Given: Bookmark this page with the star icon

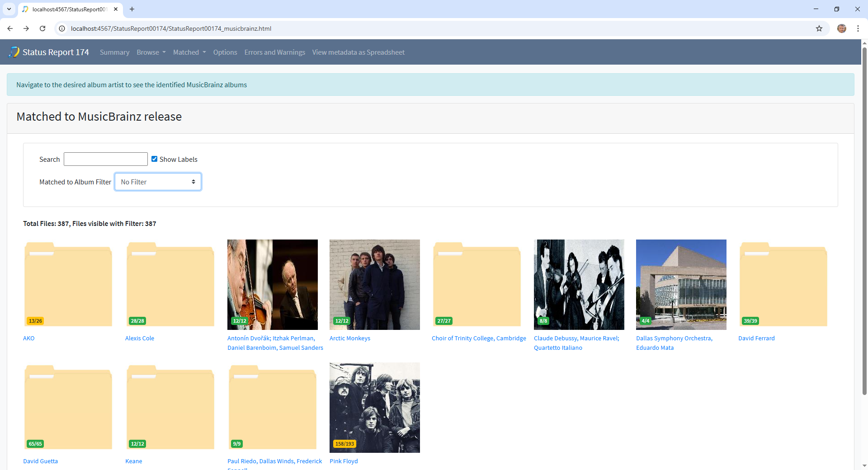Looking at the screenshot, I should tap(819, 28).
